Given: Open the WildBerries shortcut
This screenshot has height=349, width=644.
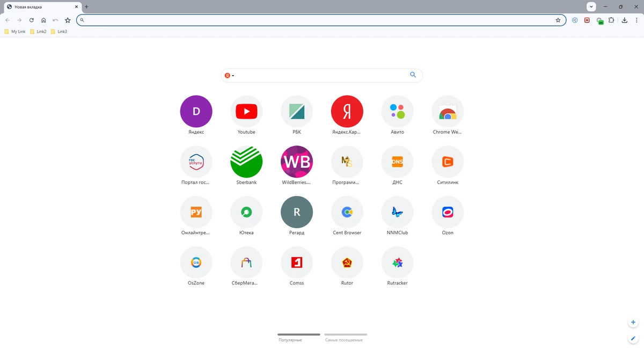Looking at the screenshot, I should coord(297,162).
